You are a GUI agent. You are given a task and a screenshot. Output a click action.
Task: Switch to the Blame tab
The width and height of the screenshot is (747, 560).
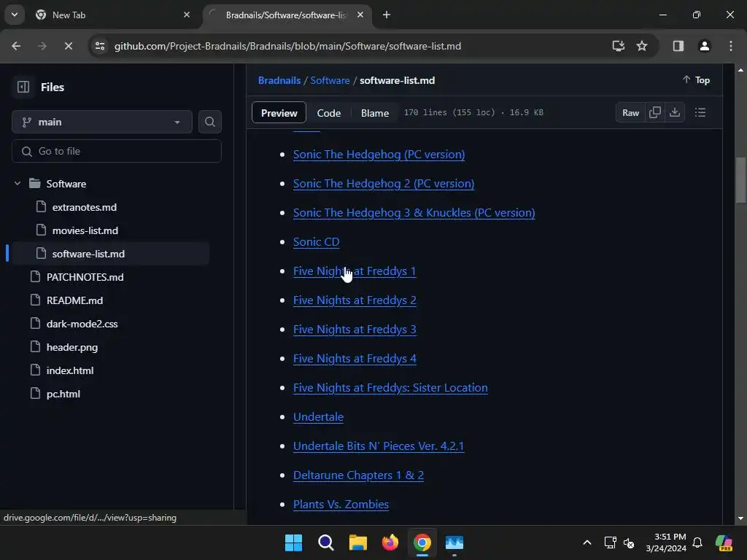coord(375,113)
